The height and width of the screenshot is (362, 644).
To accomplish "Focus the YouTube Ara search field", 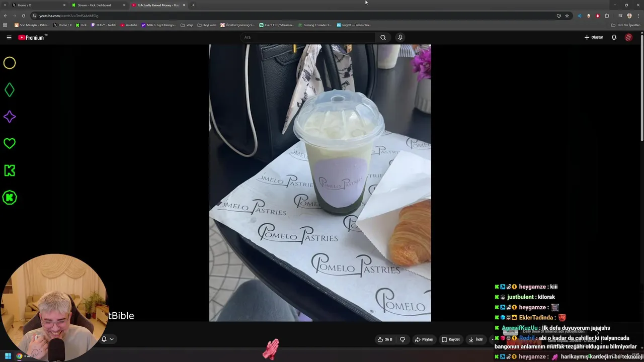I will click(308, 37).
